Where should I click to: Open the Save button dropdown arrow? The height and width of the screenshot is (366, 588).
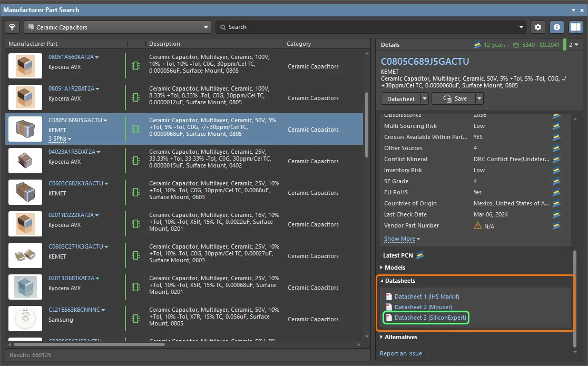pos(479,98)
